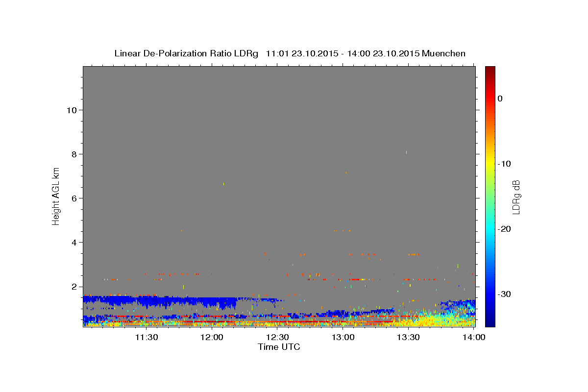Click the '13:30' time tick label

[408, 337]
